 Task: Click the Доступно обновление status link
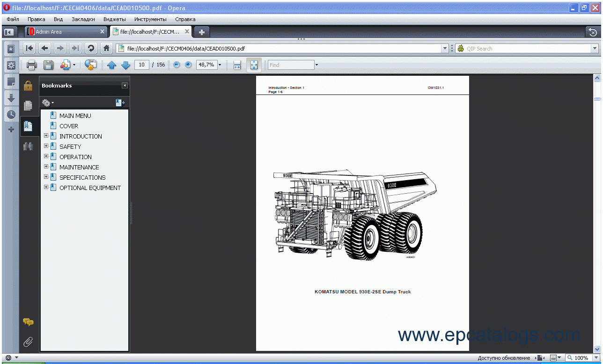coord(504,358)
